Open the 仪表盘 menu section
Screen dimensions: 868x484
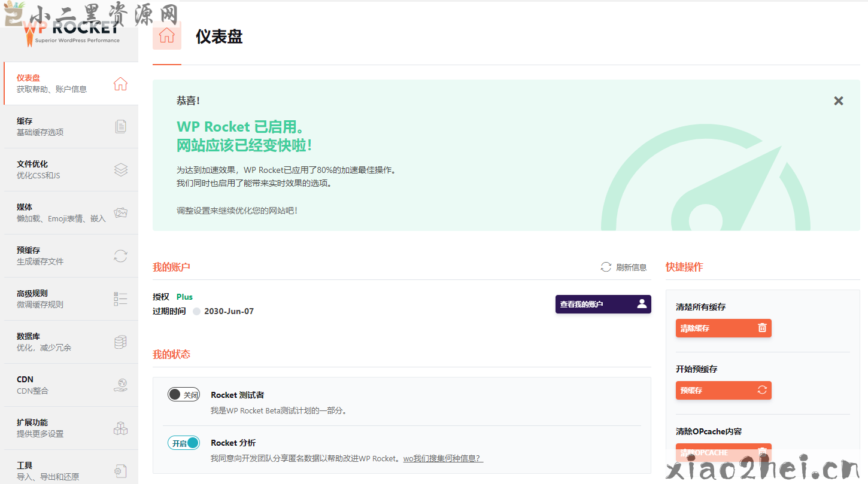click(x=71, y=84)
